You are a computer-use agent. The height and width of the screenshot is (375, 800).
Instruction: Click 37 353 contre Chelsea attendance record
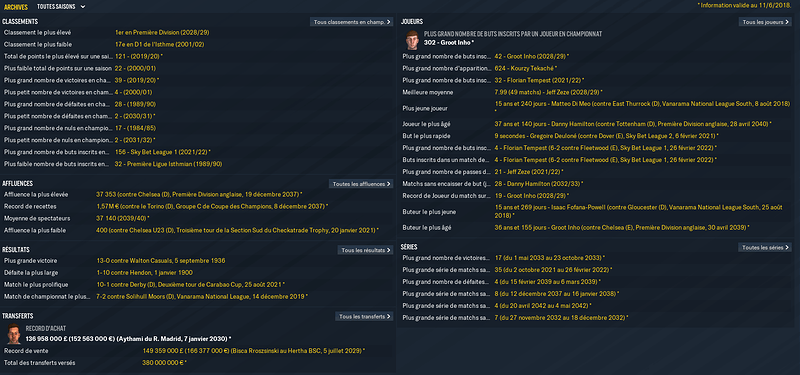199,194
